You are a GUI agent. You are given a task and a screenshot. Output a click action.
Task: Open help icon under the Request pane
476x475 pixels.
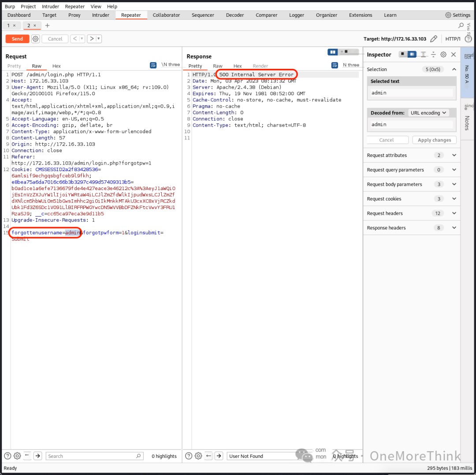point(7,456)
